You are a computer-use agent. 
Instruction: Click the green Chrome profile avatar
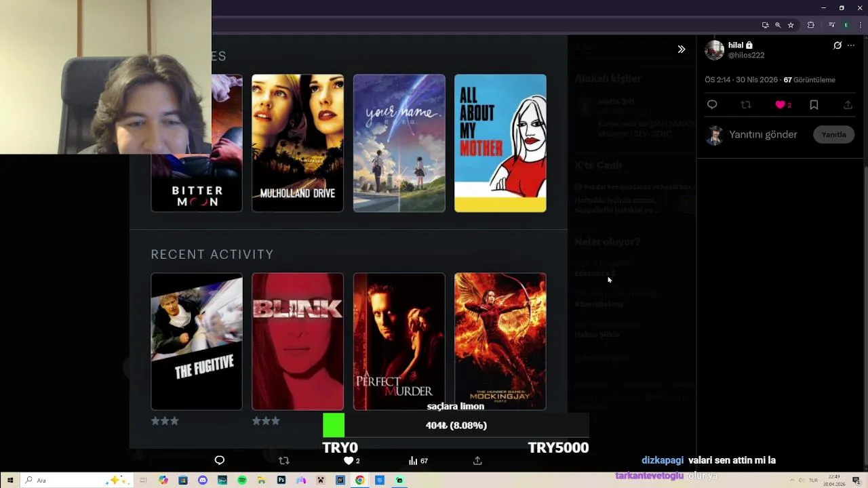point(846,25)
